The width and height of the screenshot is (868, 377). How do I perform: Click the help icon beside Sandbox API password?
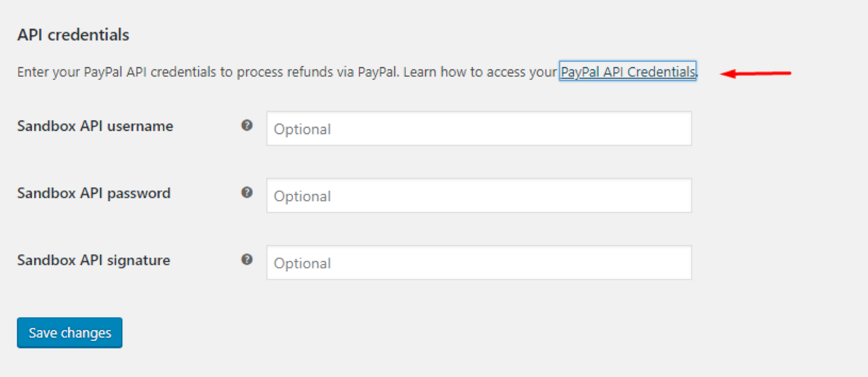[x=247, y=192]
